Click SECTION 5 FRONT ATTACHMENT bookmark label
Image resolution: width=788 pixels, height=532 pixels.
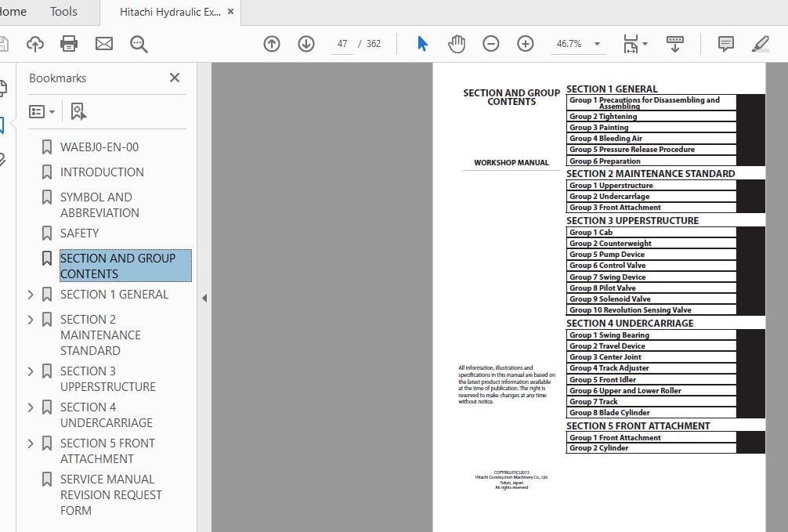(107, 451)
